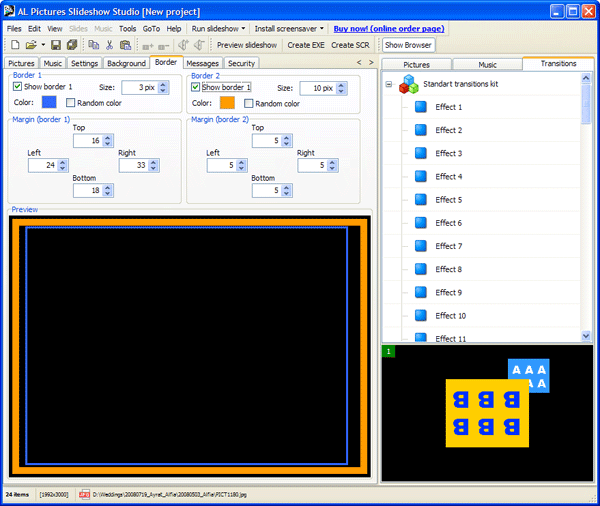Decrease Border 1 Left margin value
This screenshot has height=506, width=600.
pos(63,168)
